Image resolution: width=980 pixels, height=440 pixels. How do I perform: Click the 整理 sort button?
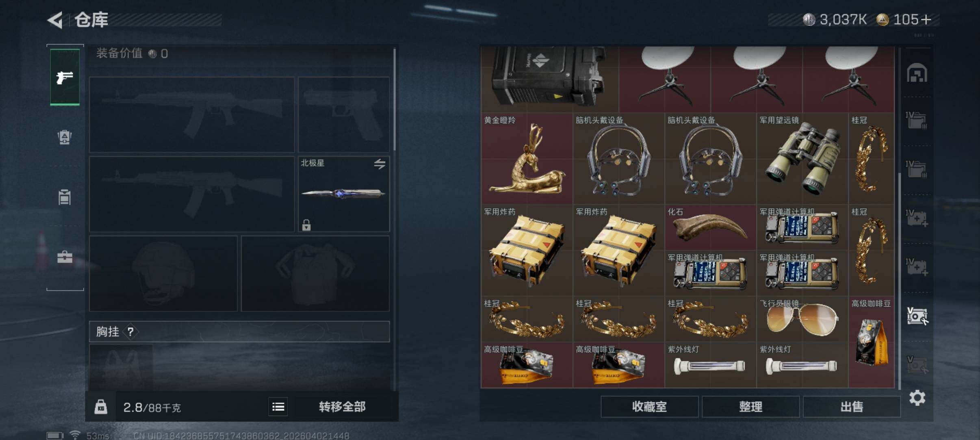click(x=750, y=407)
